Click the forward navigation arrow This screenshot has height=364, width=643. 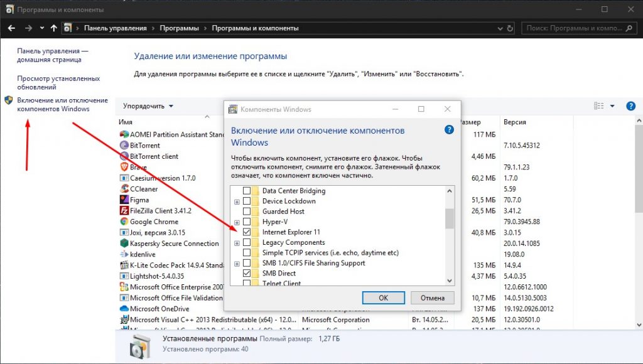(28, 28)
